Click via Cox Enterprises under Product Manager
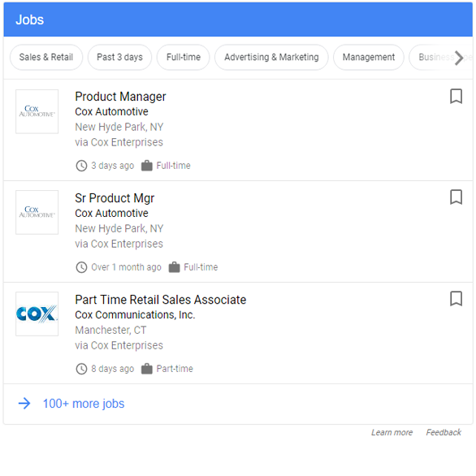The width and height of the screenshot is (476, 476). tap(119, 142)
